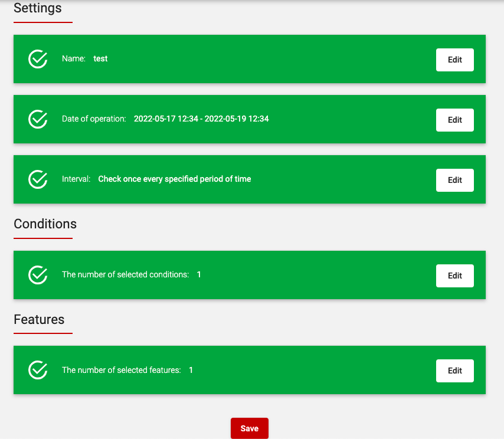Click the checkmark icon in the Interval row

pyautogui.click(x=38, y=179)
